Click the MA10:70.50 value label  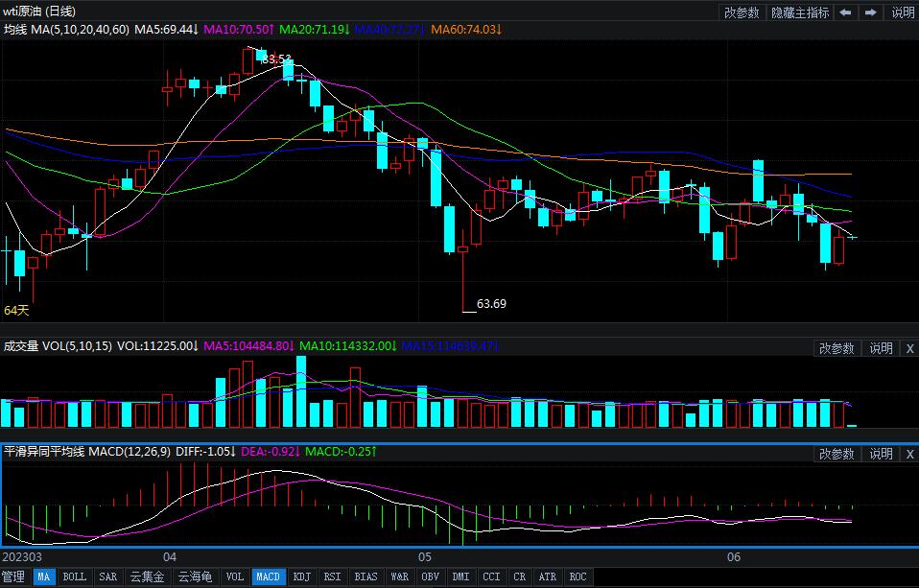point(239,30)
